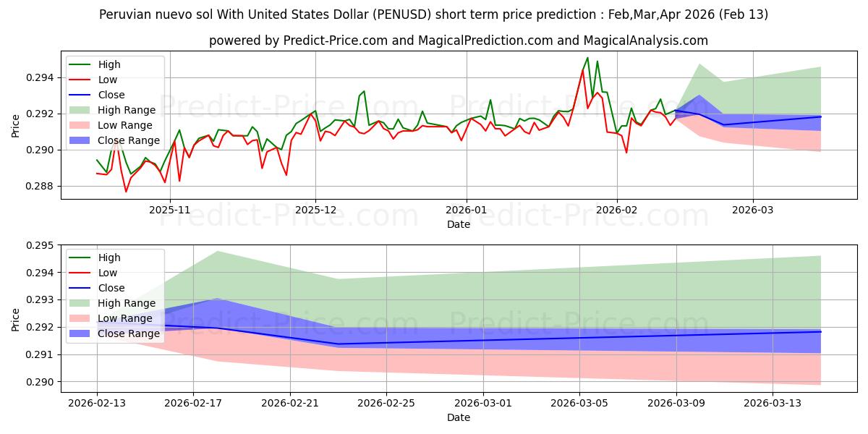Click the 2026-02 tick label on top chart

pyautogui.click(x=617, y=210)
